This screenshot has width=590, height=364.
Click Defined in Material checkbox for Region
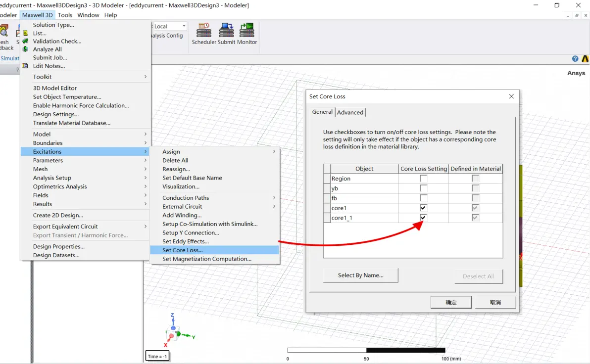(x=476, y=179)
